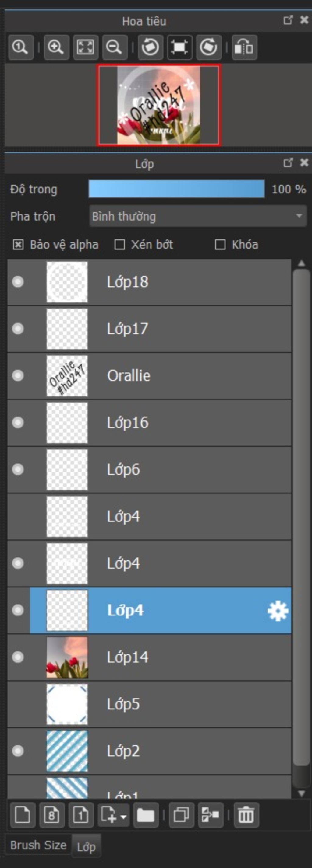312x868 pixels.
Task: Create a new layer folder
Action: pos(146,815)
